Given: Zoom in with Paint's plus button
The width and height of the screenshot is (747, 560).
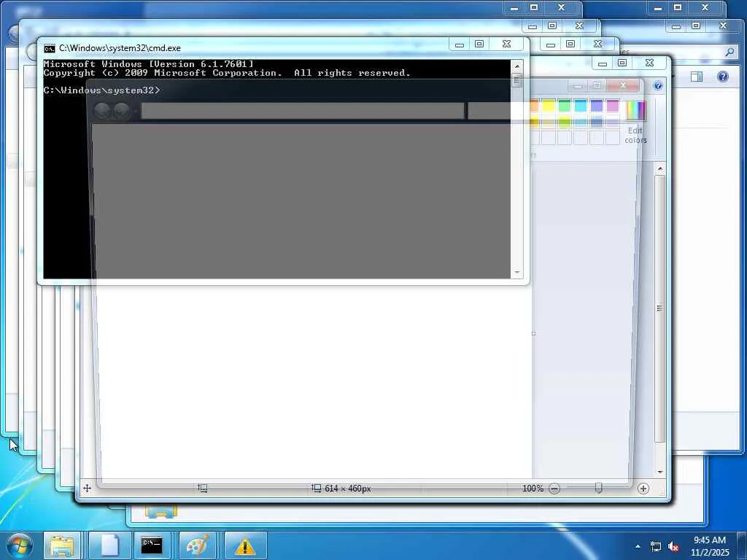Looking at the screenshot, I should pos(643,489).
